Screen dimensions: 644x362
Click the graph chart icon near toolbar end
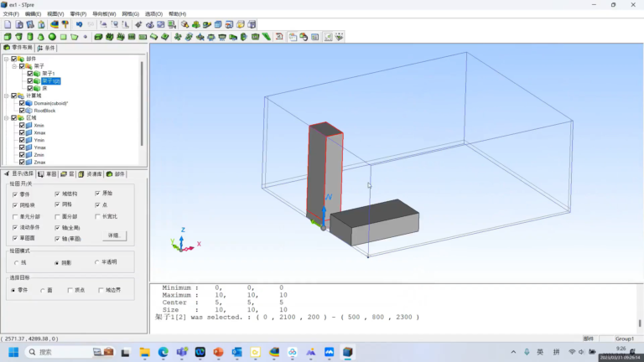tap(328, 37)
